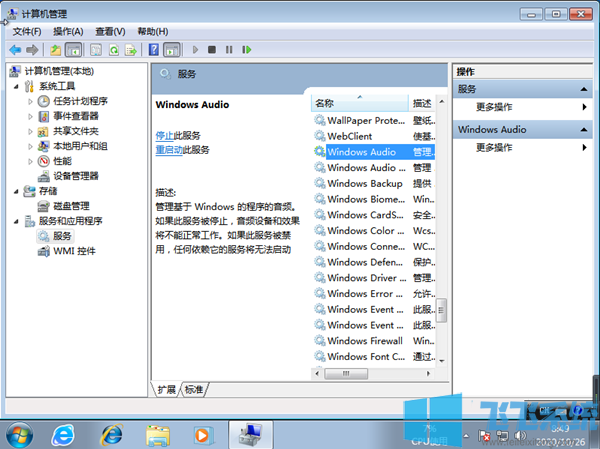Select the WebClient service row
The width and height of the screenshot is (600, 449).
point(374,136)
